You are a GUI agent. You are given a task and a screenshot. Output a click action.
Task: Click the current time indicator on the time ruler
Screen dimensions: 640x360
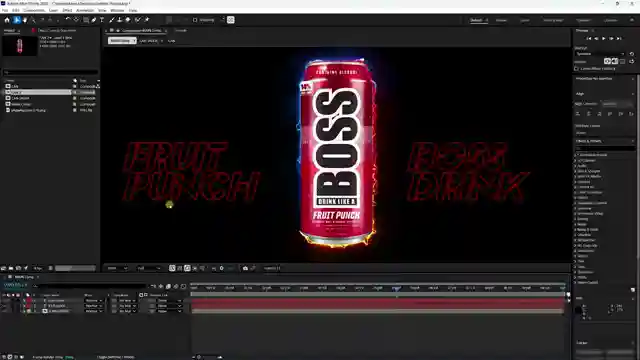(x=396, y=288)
